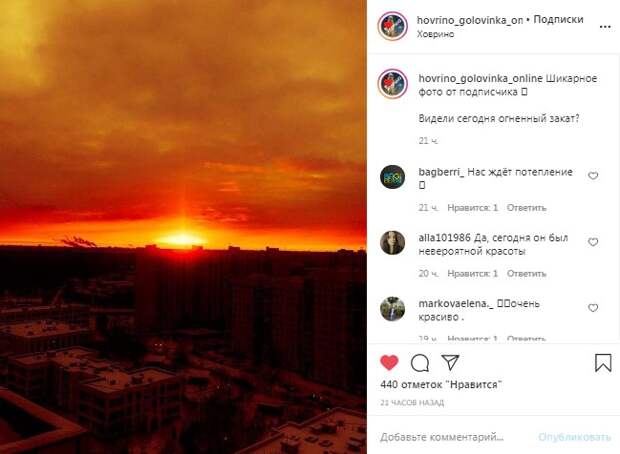Viewport: 620px width, 454px height.
Task: Open the hovrino_golovinka profile picture in the header
Action: point(392,26)
